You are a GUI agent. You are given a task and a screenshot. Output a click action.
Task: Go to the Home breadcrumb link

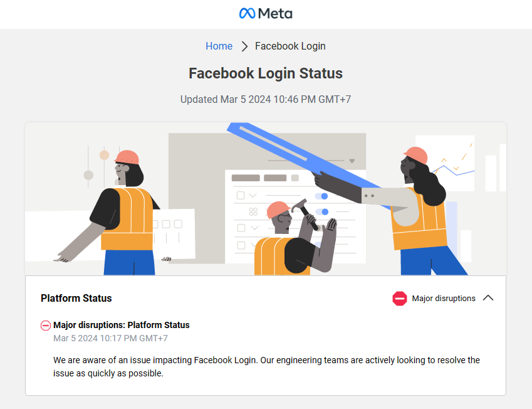(219, 46)
